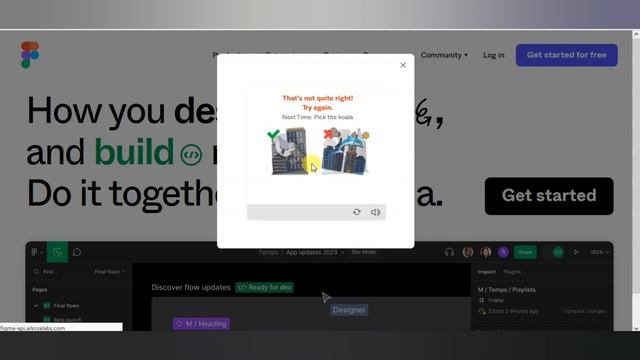The height and width of the screenshot is (360, 640).
Task: Open the zoom percentage dropdown
Action: click(x=600, y=252)
